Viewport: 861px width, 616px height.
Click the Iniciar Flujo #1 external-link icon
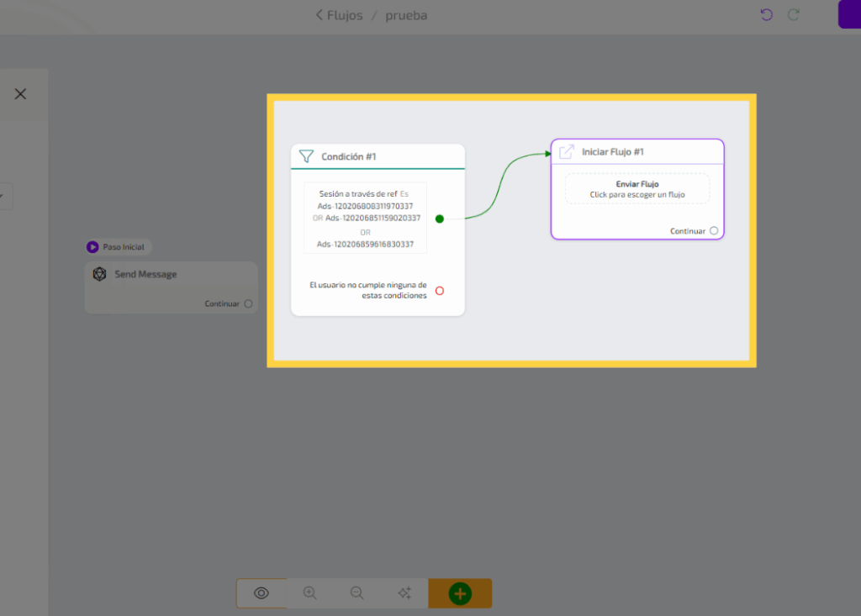567,152
